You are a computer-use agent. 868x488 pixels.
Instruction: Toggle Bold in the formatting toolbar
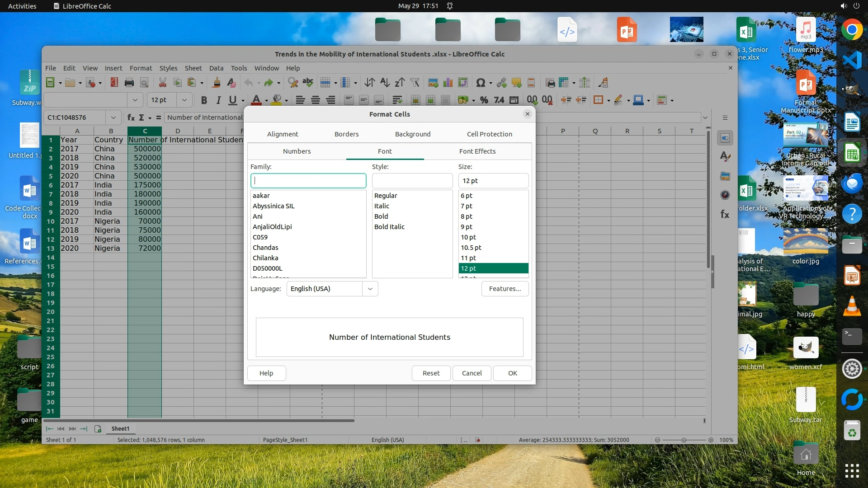pyautogui.click(x=204, y=100)
